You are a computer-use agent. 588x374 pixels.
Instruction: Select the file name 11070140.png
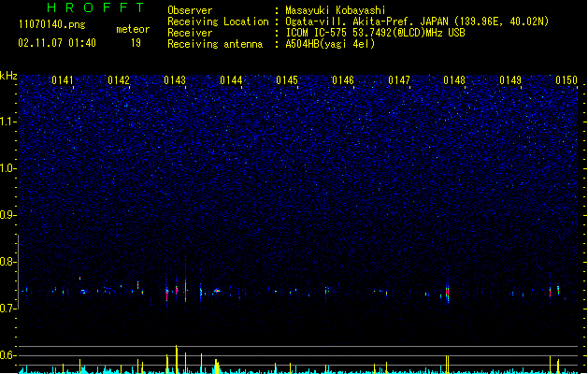[52, 25]
